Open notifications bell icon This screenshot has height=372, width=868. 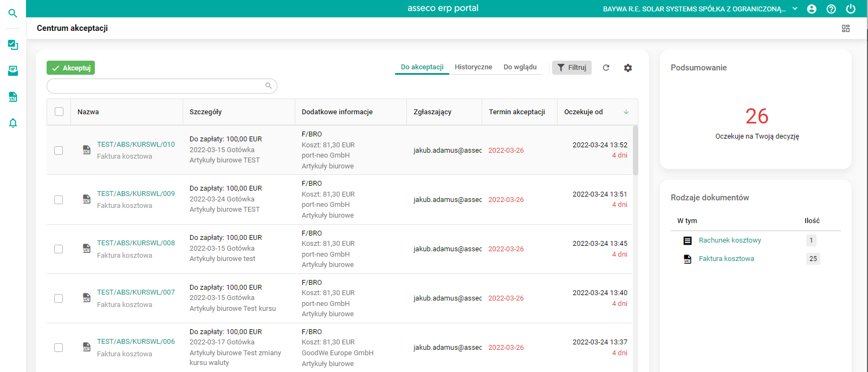13,123
